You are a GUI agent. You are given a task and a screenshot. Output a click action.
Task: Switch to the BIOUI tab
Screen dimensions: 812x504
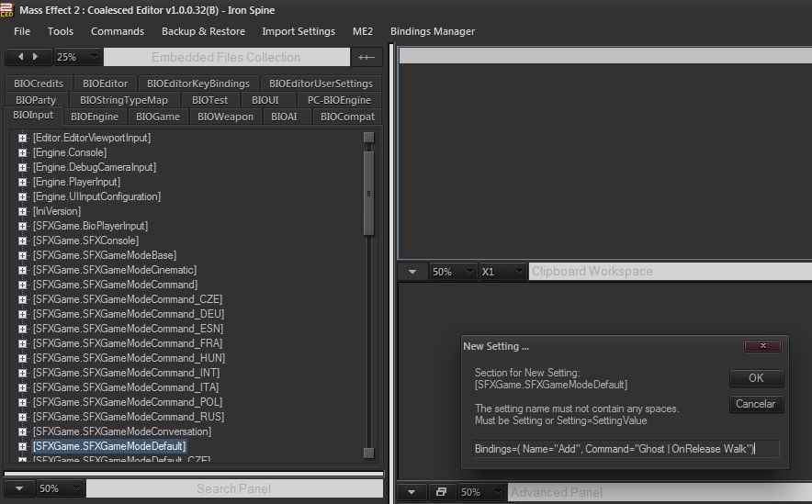coord(265,100)
